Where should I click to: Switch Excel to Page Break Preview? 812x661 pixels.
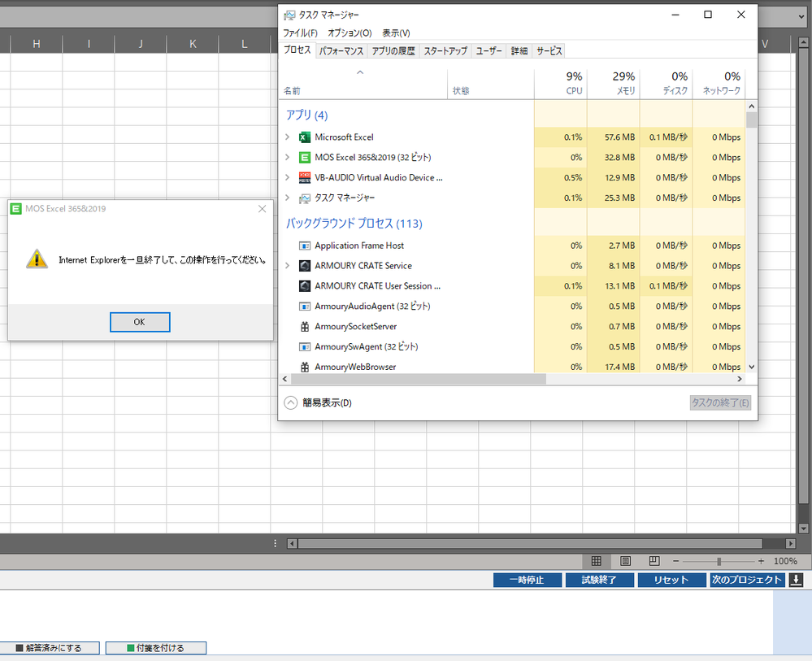(x=654, y=561)
